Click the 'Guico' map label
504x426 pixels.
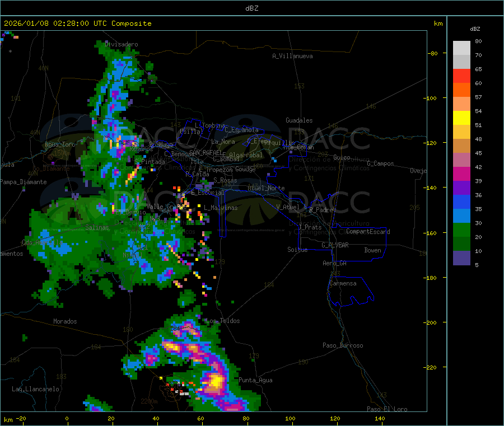(x=342, y=157)
